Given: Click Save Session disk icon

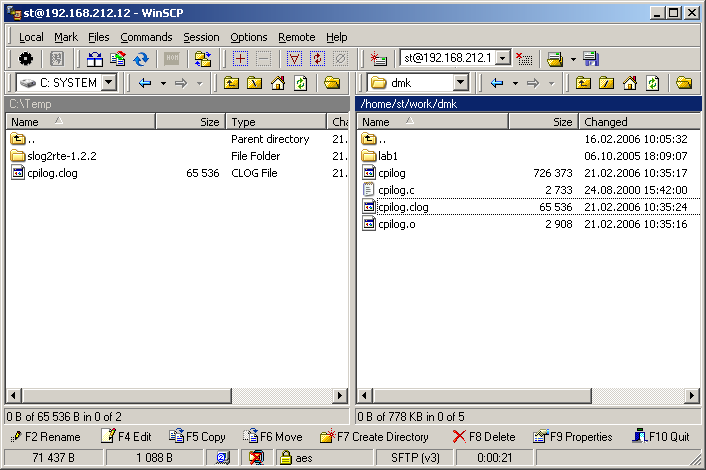Looking at the screenshot, I should pyautogui.click(x=591, y=59).
